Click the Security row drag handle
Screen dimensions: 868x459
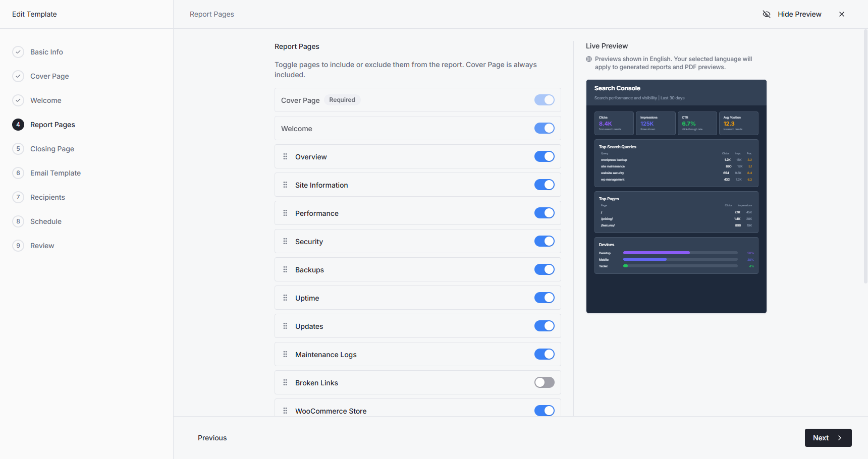click(x=285, y=241)
